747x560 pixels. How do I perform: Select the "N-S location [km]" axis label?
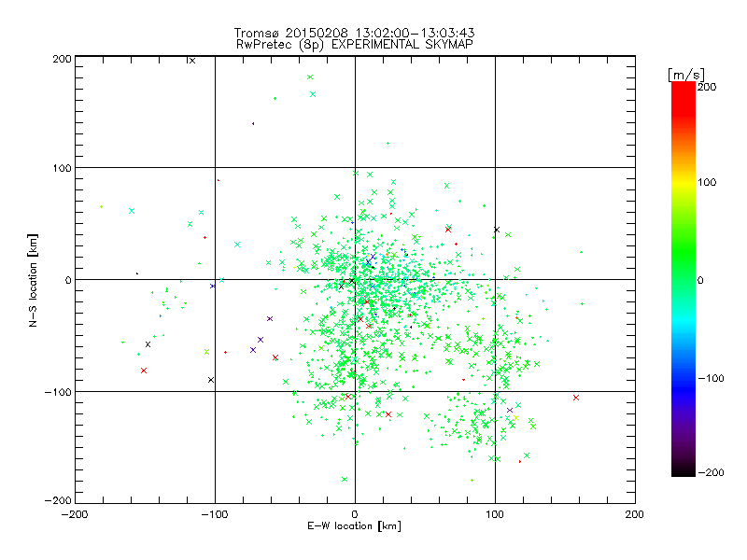(x=33, y=280)
